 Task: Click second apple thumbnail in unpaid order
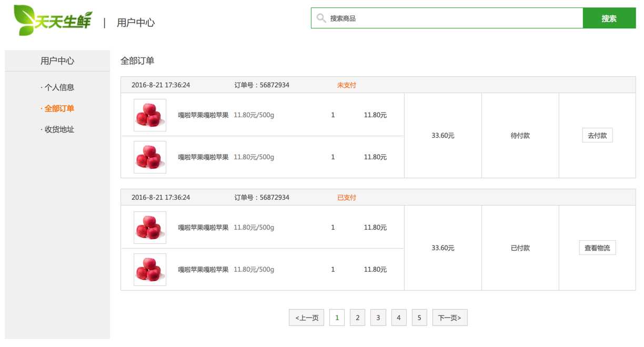point(150,157)
